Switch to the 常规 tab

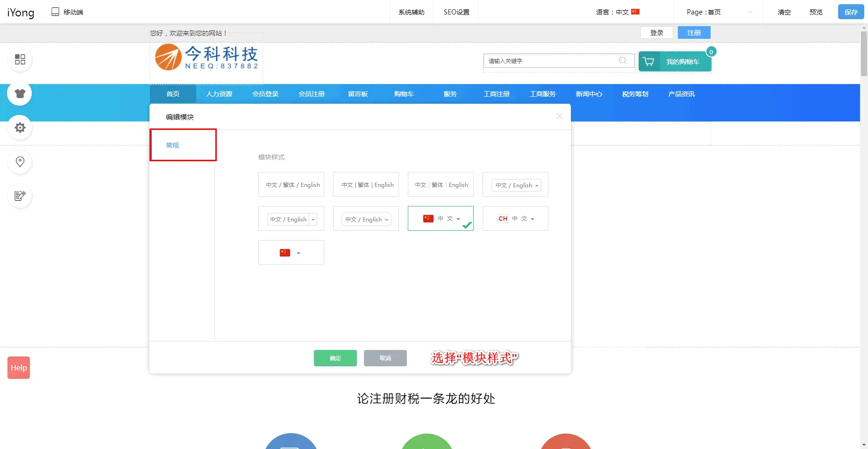(183, 145)
